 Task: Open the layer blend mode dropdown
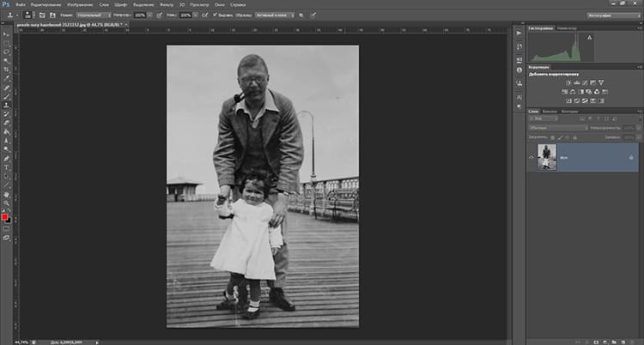558,128
